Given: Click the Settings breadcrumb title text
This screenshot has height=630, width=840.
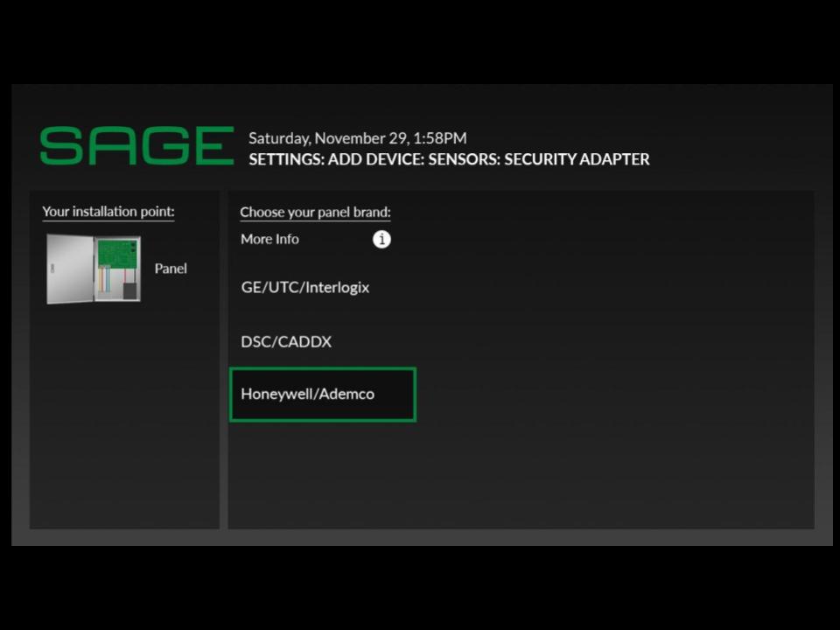Looking at the screenshot, I should point(449,159).
